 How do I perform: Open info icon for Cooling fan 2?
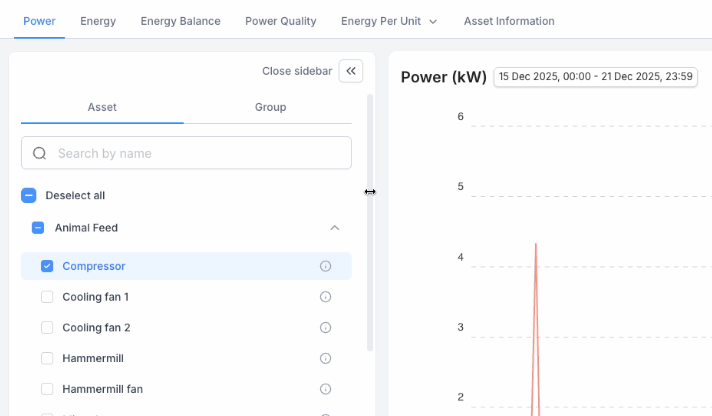click(x=325, y=328)
